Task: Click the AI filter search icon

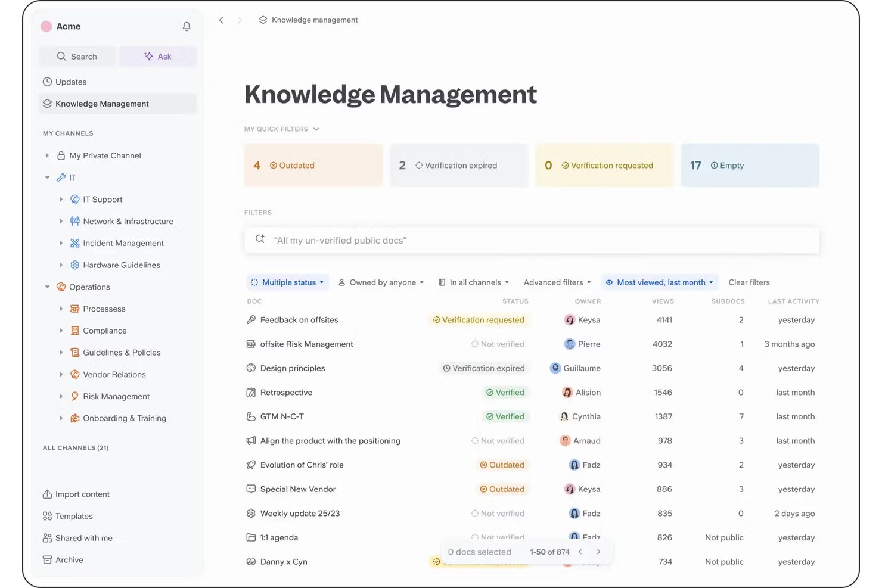Action: coord(260,239)
